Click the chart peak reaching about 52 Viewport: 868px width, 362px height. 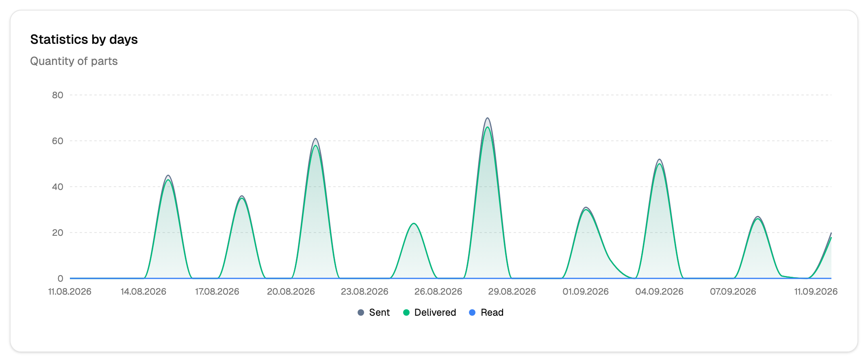tap(659, 159)
